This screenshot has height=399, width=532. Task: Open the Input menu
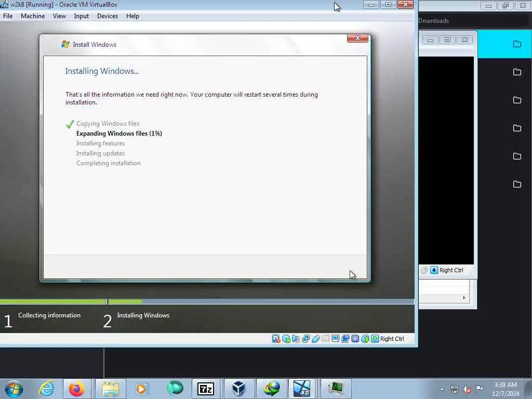tap(82, 16)
